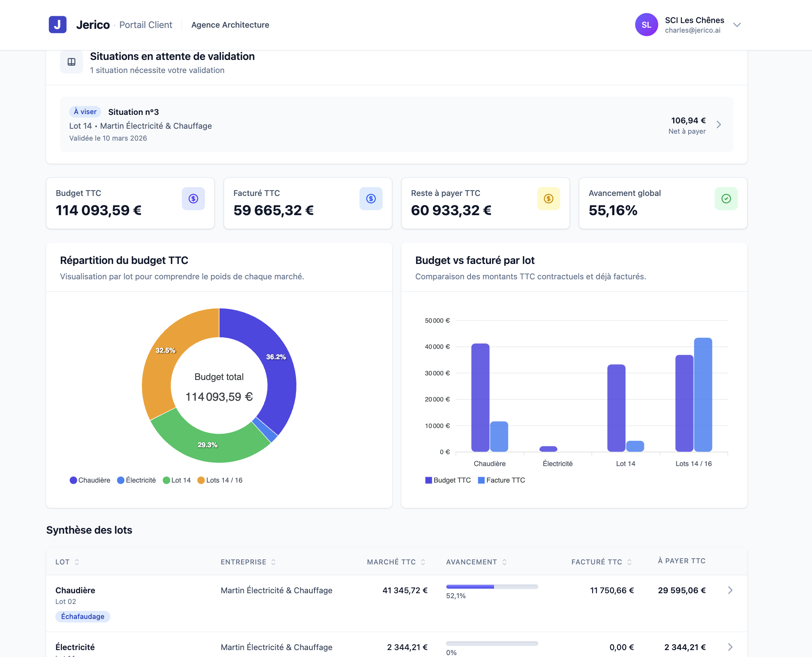Click the SL user avatar

tap(646, 25)
